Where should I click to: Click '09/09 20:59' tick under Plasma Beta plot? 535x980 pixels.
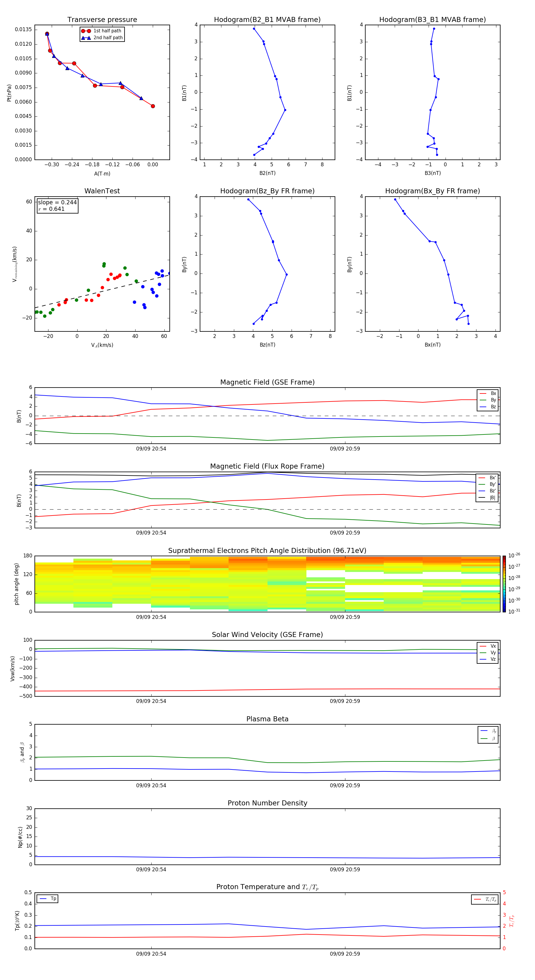345,785
